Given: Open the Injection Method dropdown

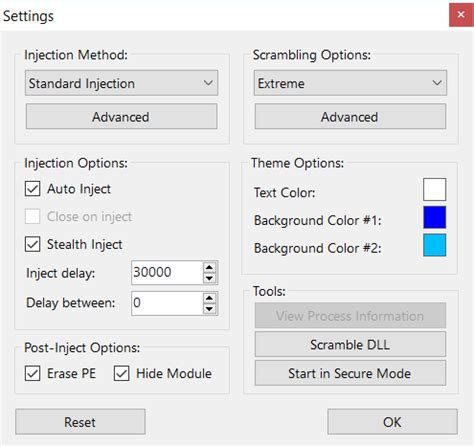Looking at the screenshot, I should click(x=122, y=83).
